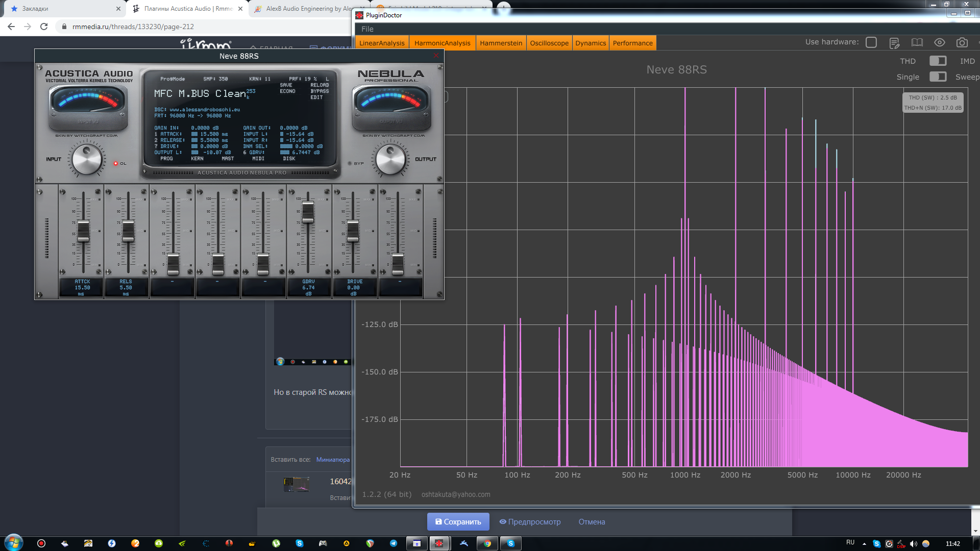980x551 pixels.
Task: Click the ATTCK fader handle
Action: click(83, 231)
